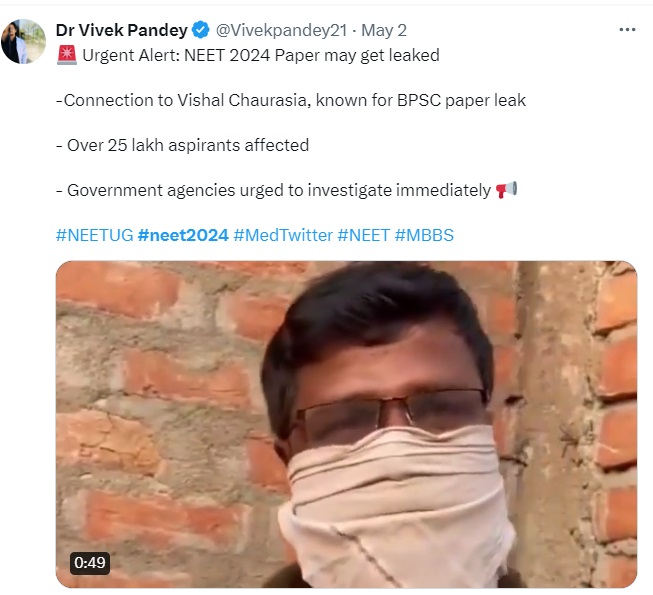Viewport: 653px width, 595px height.
Task: Open the three-dot more options menu
Action: [627, 30]
